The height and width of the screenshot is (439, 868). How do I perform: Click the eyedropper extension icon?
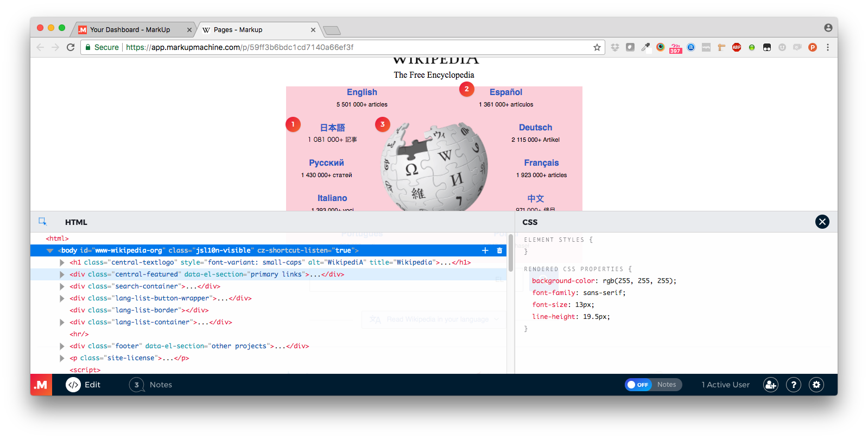point(645,47)
